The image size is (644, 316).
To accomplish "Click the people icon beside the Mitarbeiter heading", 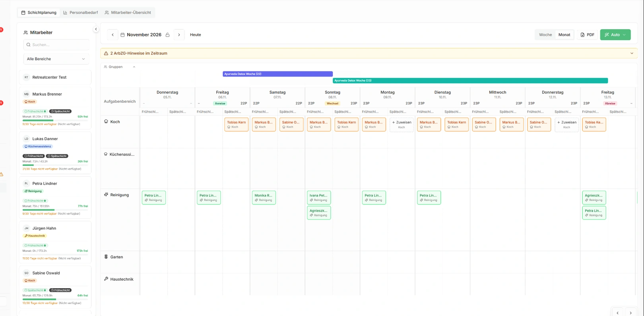I will click(x=26, y=33).
